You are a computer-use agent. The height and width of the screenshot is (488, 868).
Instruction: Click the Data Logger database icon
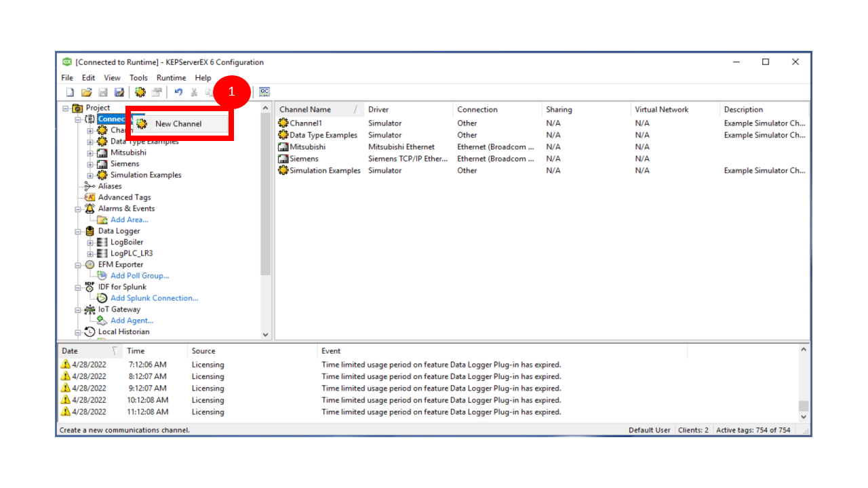[90, 231]
